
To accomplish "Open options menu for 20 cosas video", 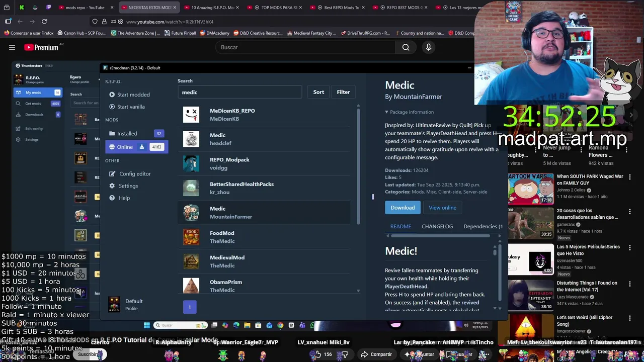I will 629,212.
